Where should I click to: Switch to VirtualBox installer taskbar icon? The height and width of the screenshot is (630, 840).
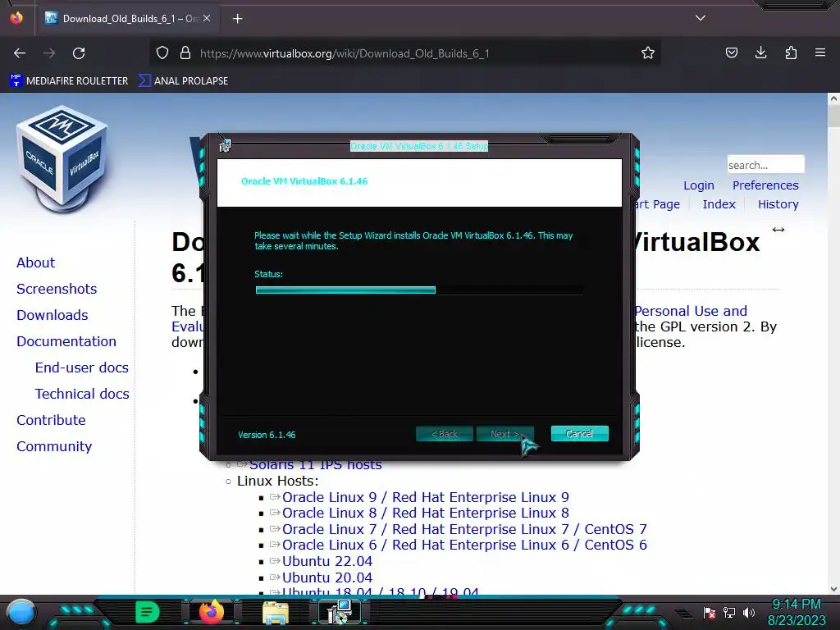pos(340,612)
